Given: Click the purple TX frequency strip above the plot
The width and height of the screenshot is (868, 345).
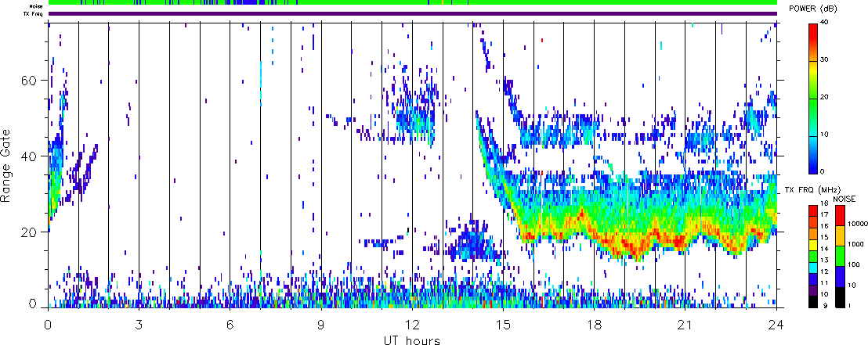Looking at the screenshot, I should tap(413, 14).
